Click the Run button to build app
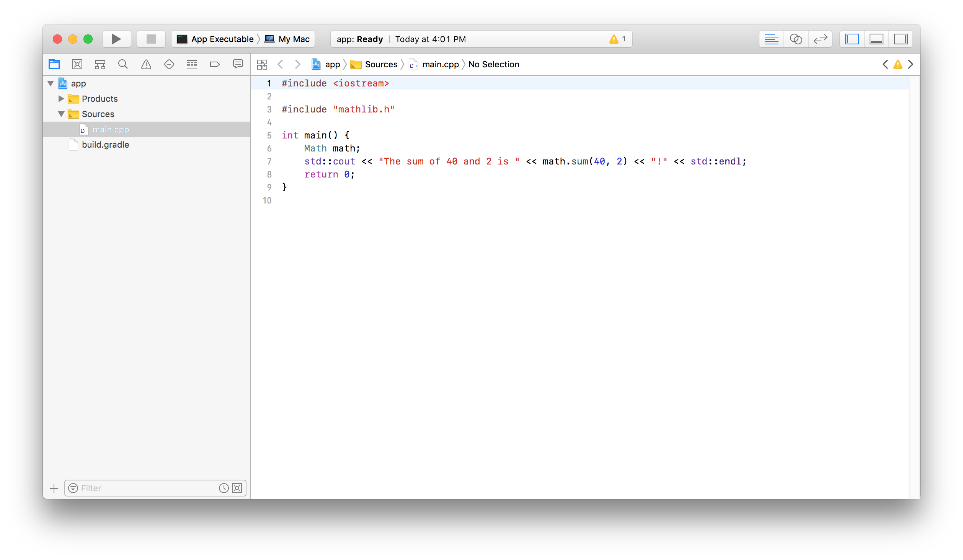 117,39
